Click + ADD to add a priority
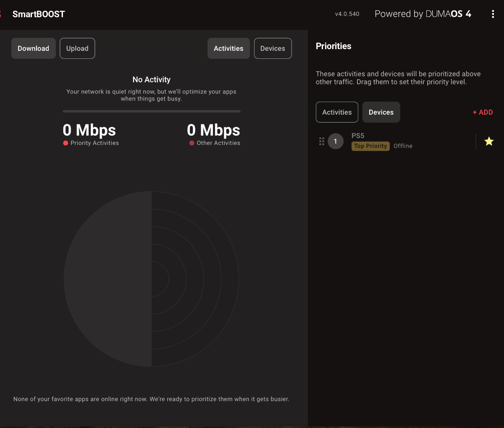 pyautogui.click(x=483, y=112)
